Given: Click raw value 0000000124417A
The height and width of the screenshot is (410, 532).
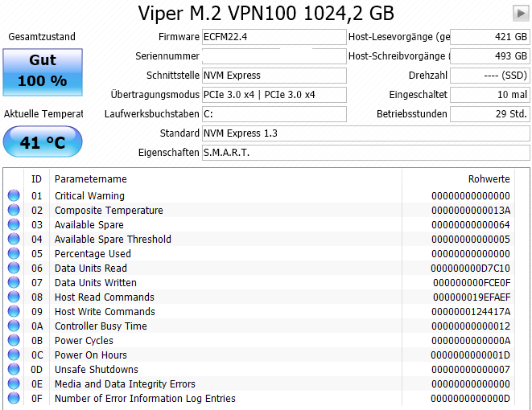Looking at the screenshot, I should click(471, 312).
